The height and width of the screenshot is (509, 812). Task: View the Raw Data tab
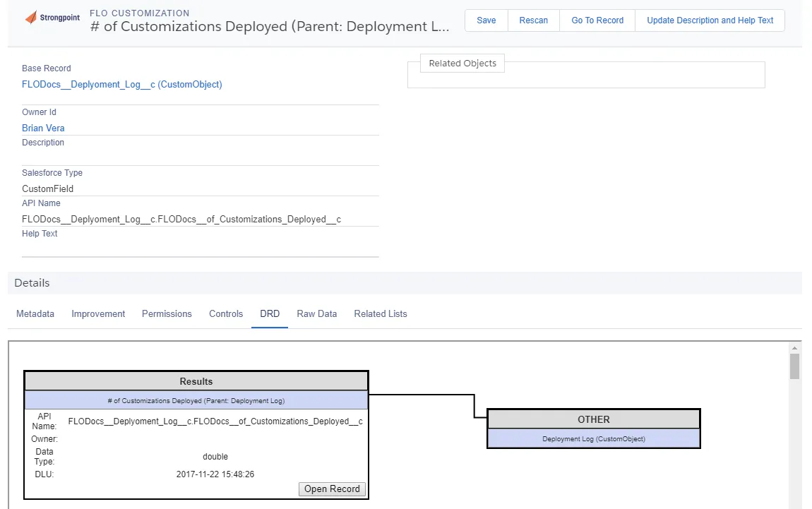pos(317,313)
